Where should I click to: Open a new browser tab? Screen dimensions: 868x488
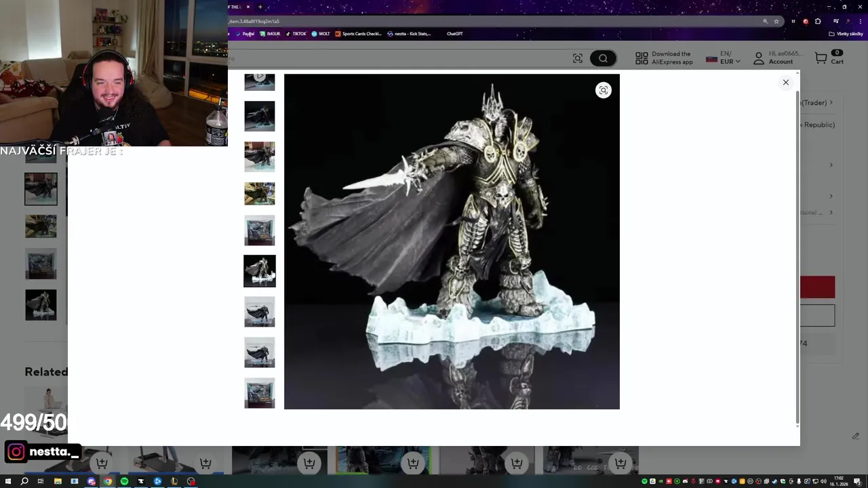[260, 7]
